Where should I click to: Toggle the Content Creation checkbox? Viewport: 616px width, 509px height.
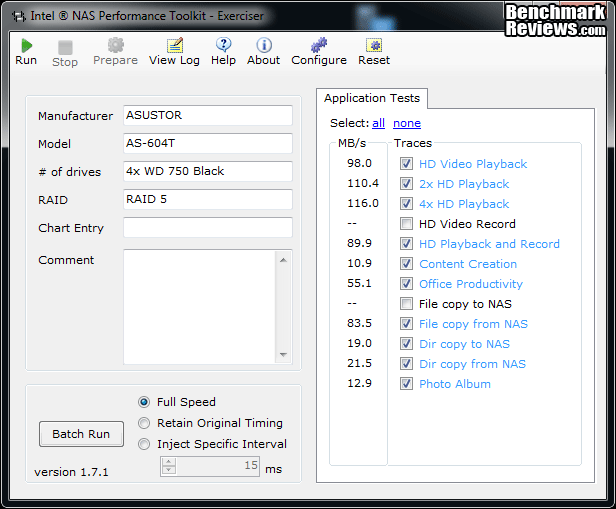click(x=406, y=264)
